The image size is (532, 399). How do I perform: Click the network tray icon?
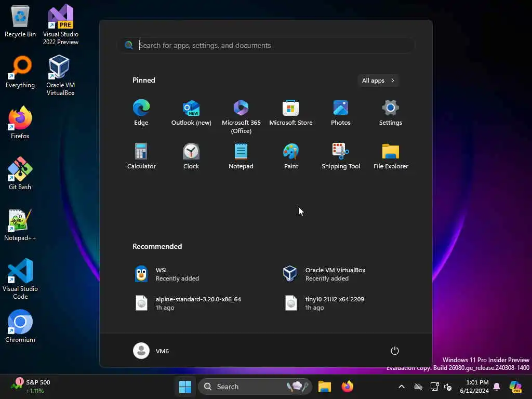434,387
